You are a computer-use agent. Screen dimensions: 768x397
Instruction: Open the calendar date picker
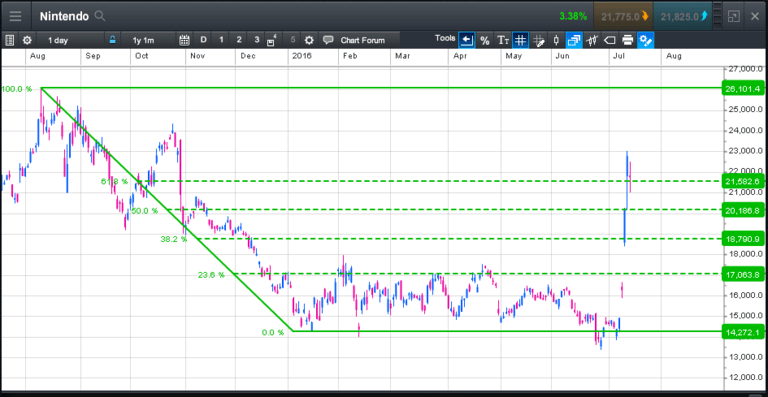(x=184, y=40)
